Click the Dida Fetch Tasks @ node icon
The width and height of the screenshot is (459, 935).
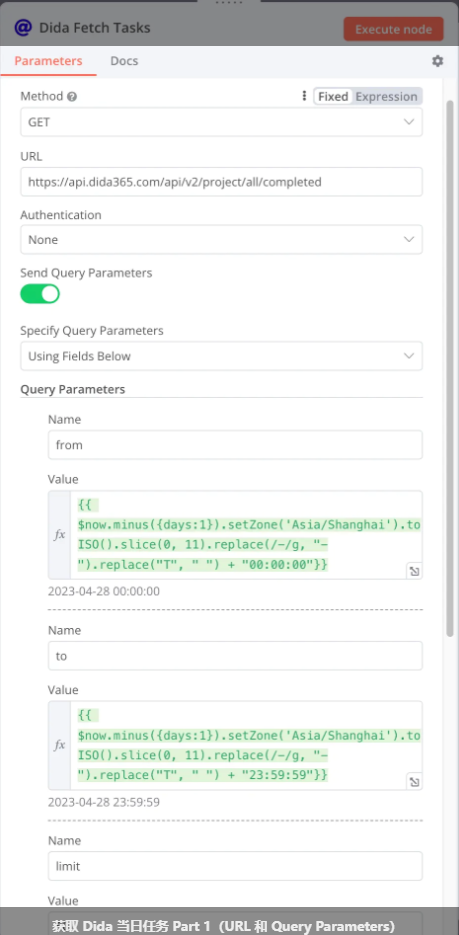pyautogui.click(x=23, y=27)
